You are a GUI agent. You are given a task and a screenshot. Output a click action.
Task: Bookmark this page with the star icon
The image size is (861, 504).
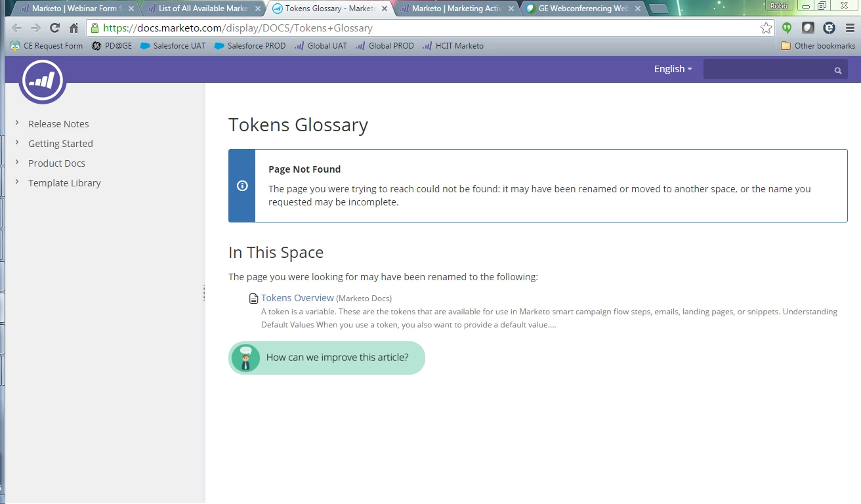(x=766, y=28)
